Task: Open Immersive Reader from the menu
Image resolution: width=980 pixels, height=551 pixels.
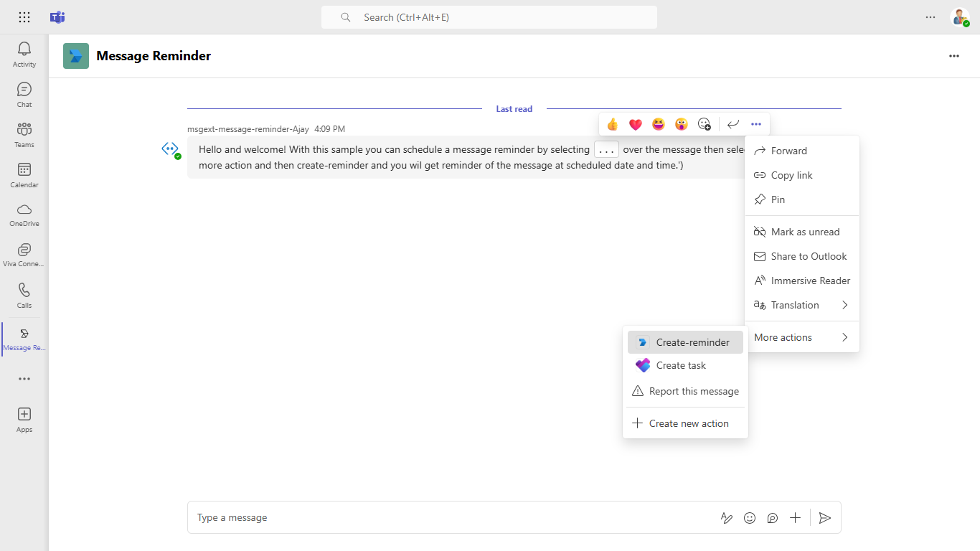Action: tap(802, 281)
